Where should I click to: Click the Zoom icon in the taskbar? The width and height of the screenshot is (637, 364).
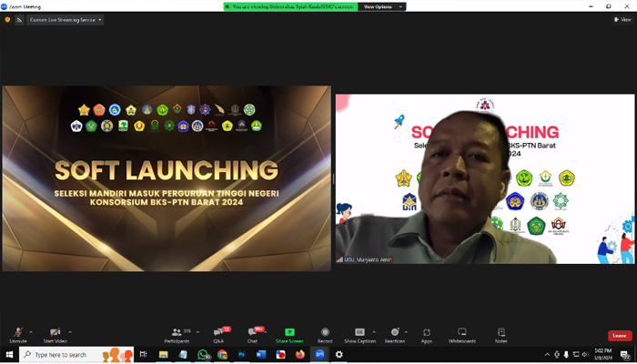[x=319, y=355]
